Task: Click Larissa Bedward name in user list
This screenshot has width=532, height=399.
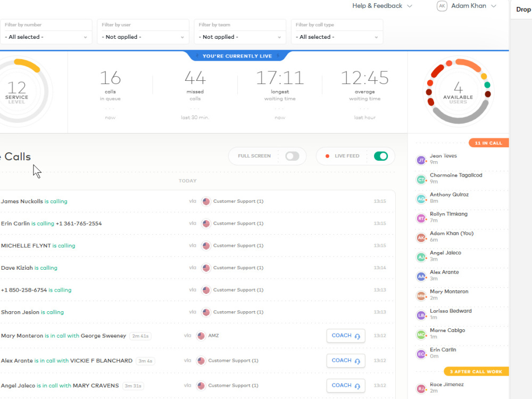Action: [451, 311]
